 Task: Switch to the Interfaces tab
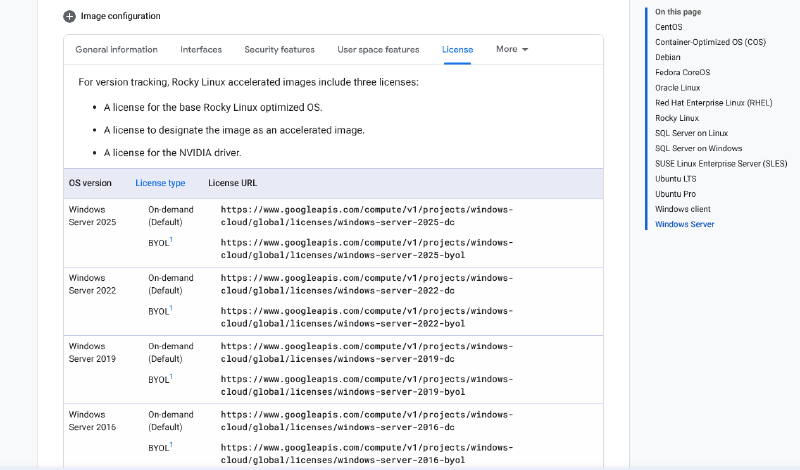coord(201,50)
